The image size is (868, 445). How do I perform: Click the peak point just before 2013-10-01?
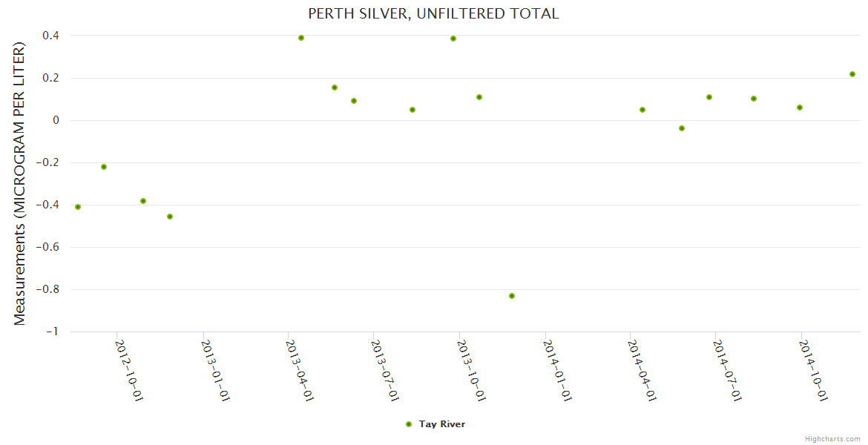point(453,39)
